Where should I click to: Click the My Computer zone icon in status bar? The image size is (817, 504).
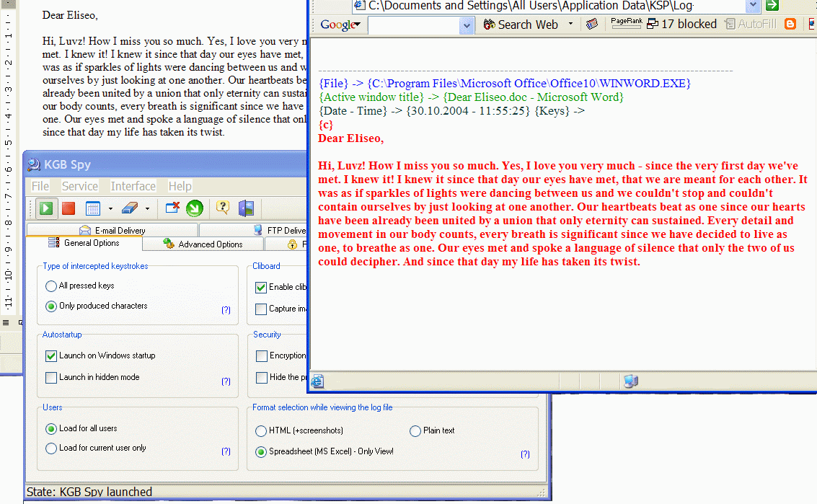(631, 381)
